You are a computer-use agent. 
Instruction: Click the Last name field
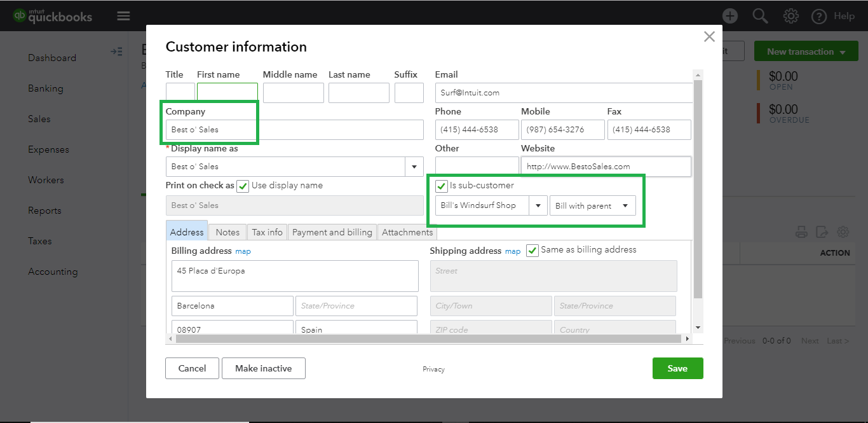pyautogui.click(x=359, y=93)
